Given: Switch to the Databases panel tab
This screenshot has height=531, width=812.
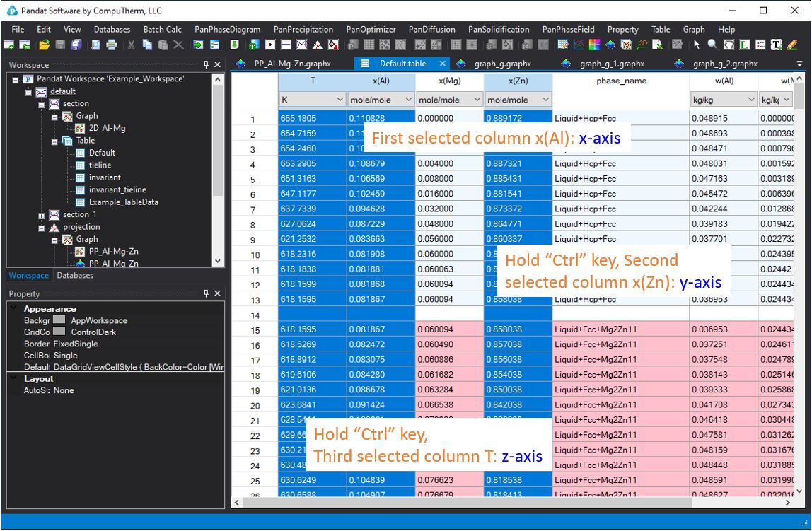Looking at the screenshot, I should [x=75, y=276].
